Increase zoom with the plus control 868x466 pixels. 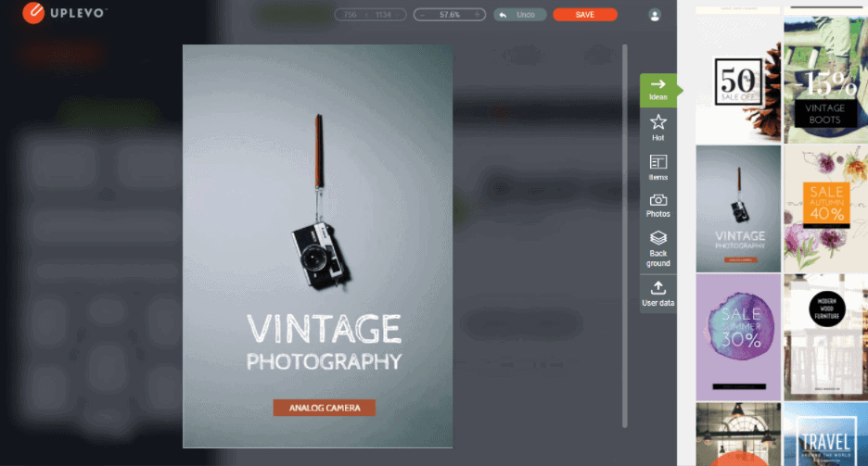(478, 15)
